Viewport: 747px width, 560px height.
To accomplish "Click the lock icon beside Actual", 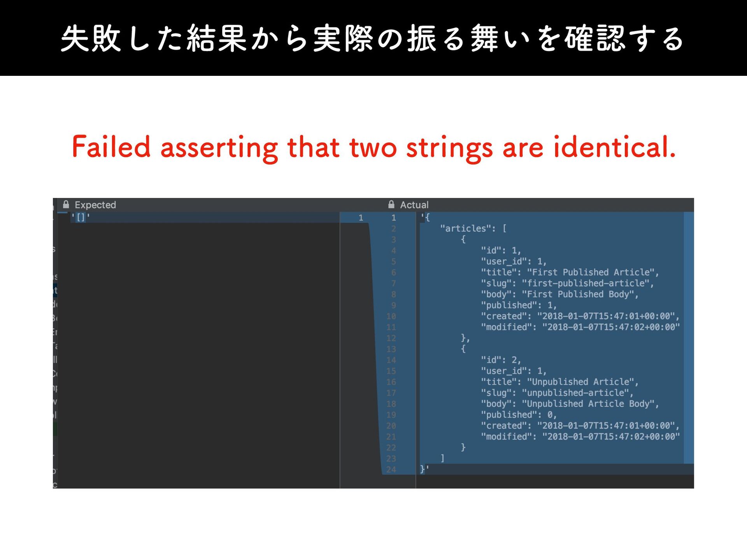I will coord(391,205).
